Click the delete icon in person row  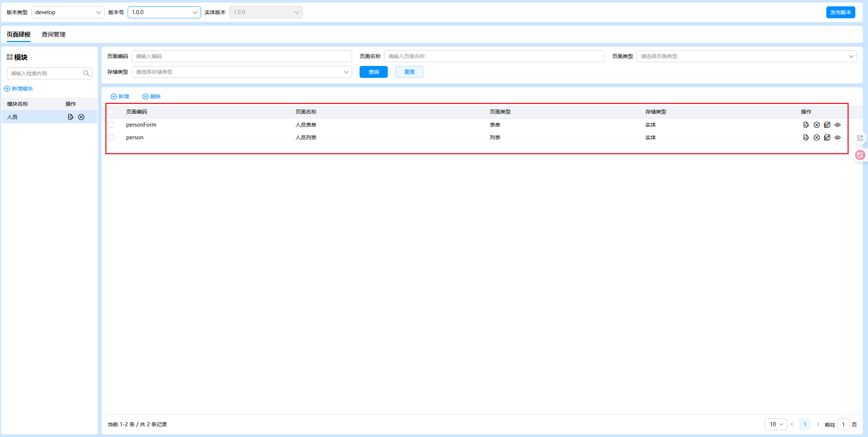pyautogui.click(x=816, y=137)
